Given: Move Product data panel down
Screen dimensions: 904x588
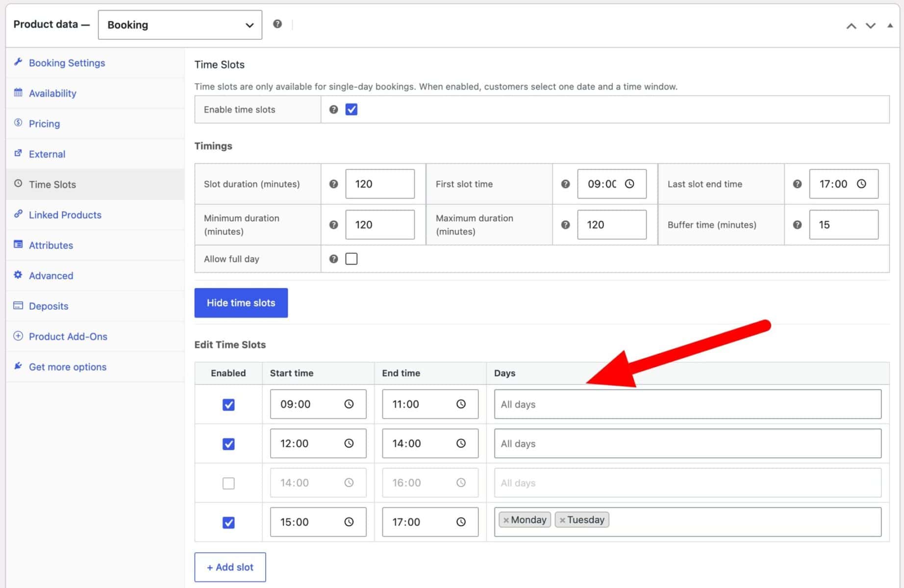Looking at the screenshot, I should click(x=871, y=26).
